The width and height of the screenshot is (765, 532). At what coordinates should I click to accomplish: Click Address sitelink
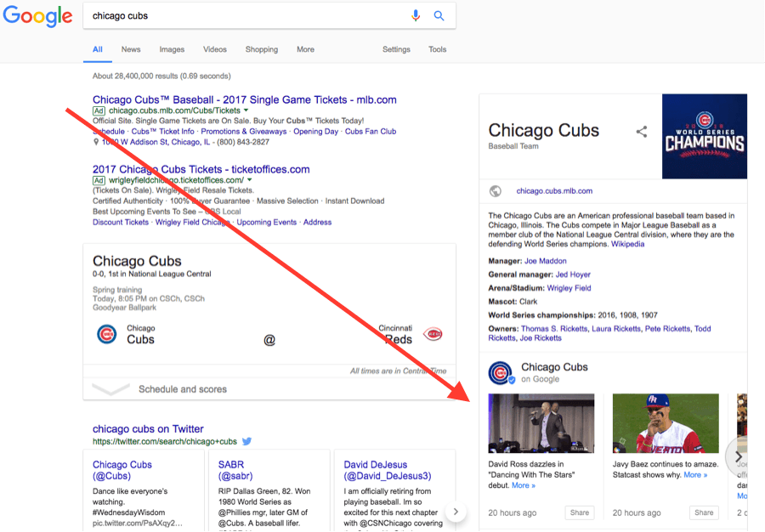tap(317, 223)
